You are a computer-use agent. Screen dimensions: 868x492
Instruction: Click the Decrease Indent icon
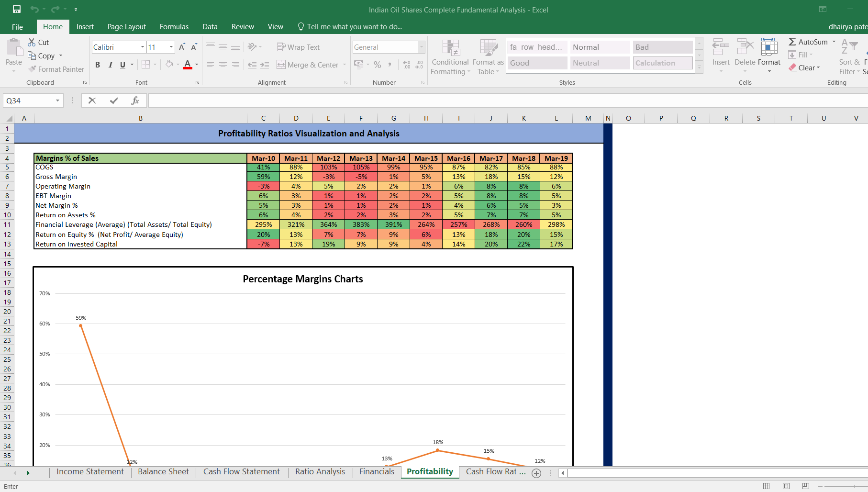[252, 64]
